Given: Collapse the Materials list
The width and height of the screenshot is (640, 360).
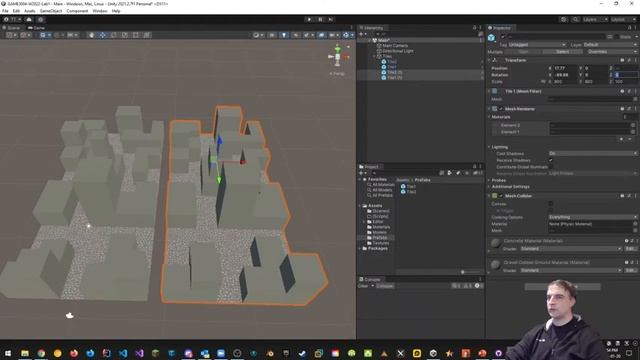Looking at the screenshot, I should [x=489, y=117].
